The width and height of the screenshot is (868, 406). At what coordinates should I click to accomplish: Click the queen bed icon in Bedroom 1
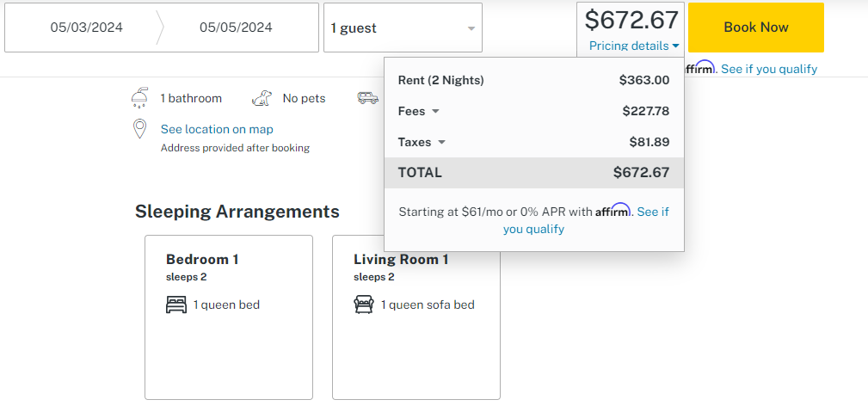(175, 304)
